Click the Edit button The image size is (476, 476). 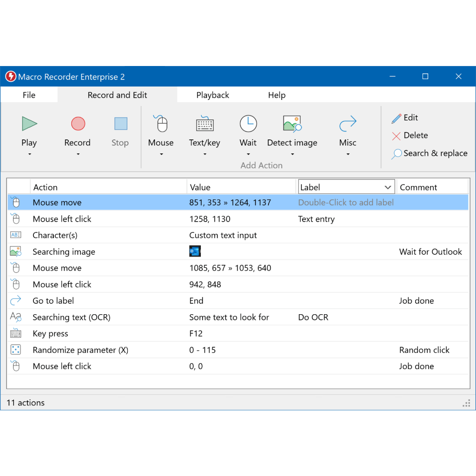point(405,118)
